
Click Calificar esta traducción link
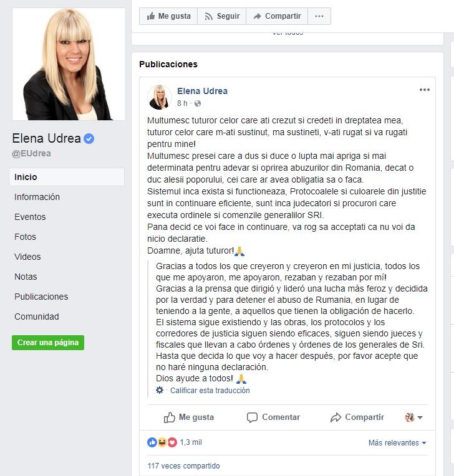tap(210, 391)
